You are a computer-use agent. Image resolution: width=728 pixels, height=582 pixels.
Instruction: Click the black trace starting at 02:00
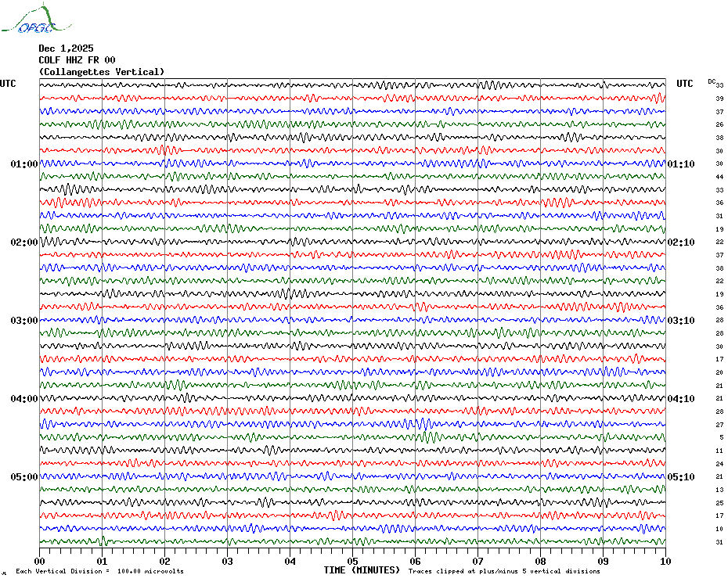352,242
